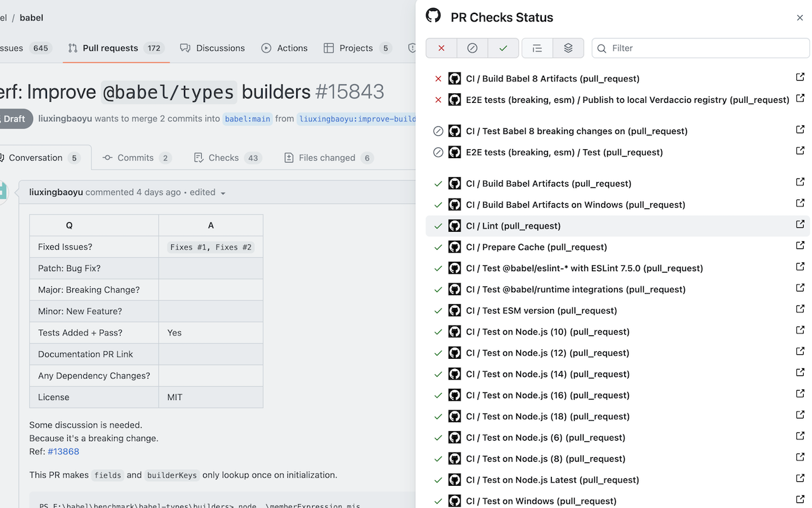The width and height of the screenshot is (812, 508).
Task: Click the skipped status icon for E2E tests / Test
Action: pos(438,152)
